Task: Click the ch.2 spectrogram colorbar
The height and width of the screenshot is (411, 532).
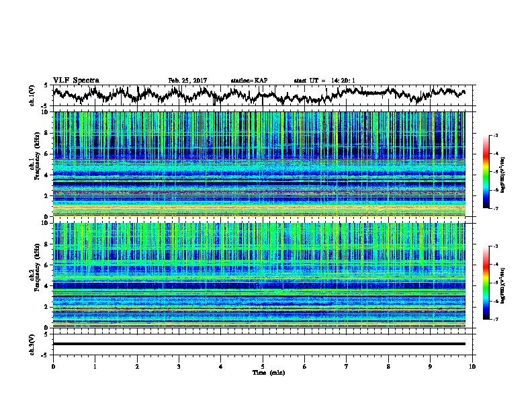Action: [486, 283]
